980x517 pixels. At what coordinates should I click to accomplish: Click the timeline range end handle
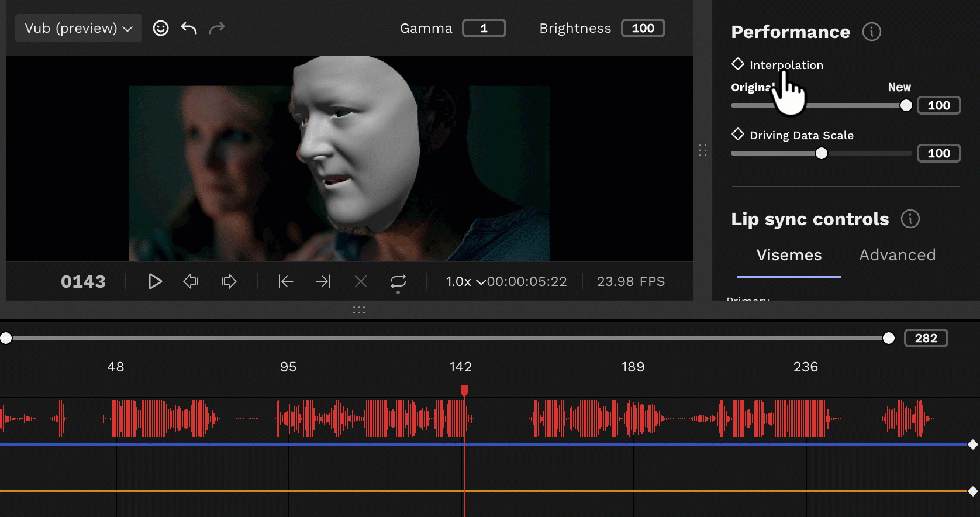tap(889, 338)
